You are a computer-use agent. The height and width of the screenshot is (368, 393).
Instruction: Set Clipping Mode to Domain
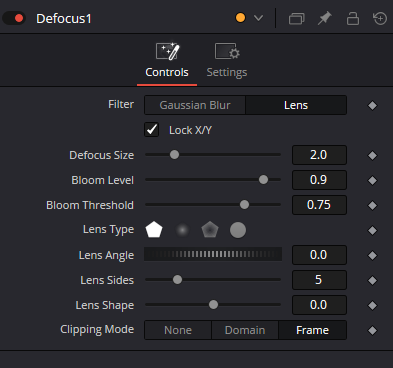pyautogui.click(x=245, y=330)
